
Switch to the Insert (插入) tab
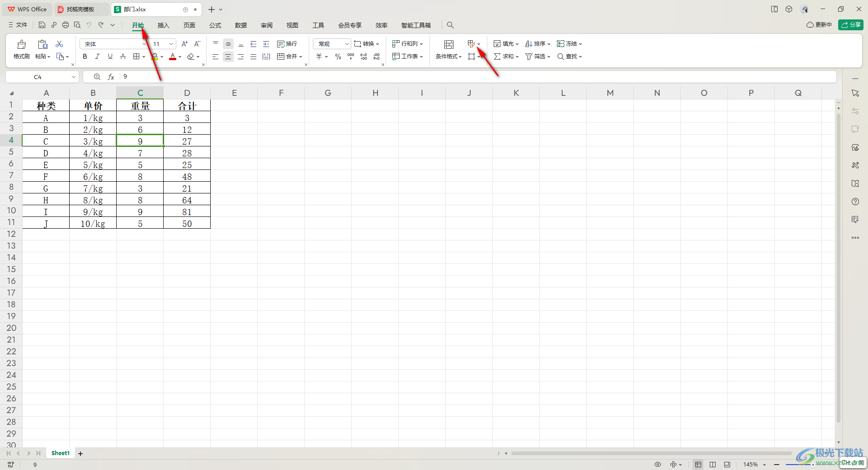click(x=163, y=25)
